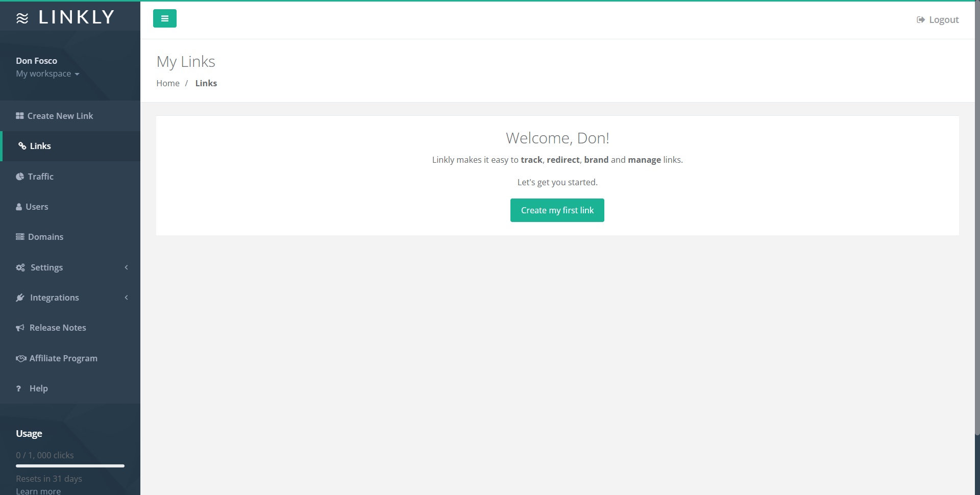Click the Traffic pie chart icon
980x495 pixels.
(20, 177)
